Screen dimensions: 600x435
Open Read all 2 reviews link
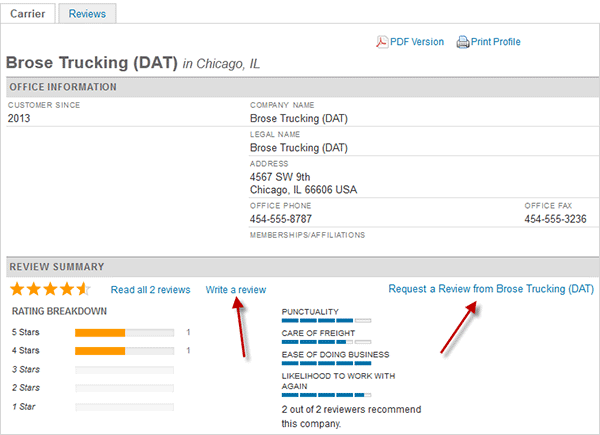pyautogui.click(x=150, y=290)
